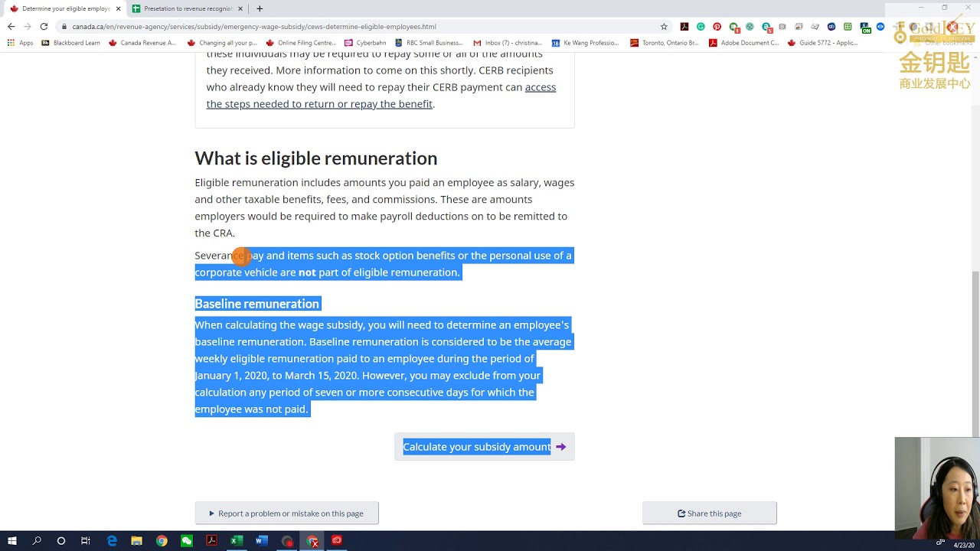Click the extension with green ON badge
This screenshot has width=980, height=551.
[865, 28]
